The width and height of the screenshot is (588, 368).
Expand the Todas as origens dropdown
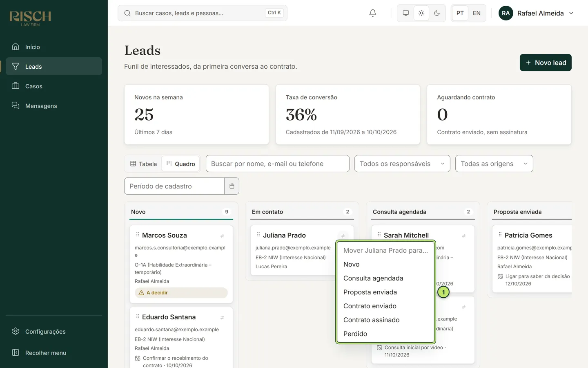click(x=494, y=164)
